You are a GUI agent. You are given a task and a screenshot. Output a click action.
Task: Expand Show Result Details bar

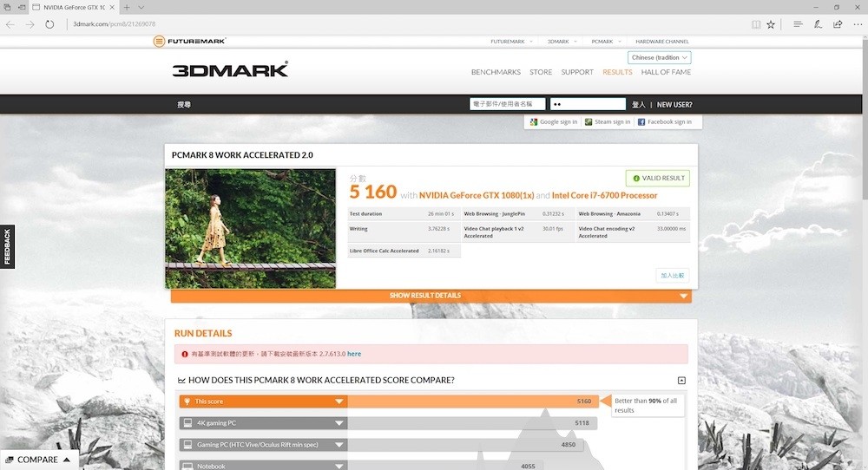coord(431,296)
